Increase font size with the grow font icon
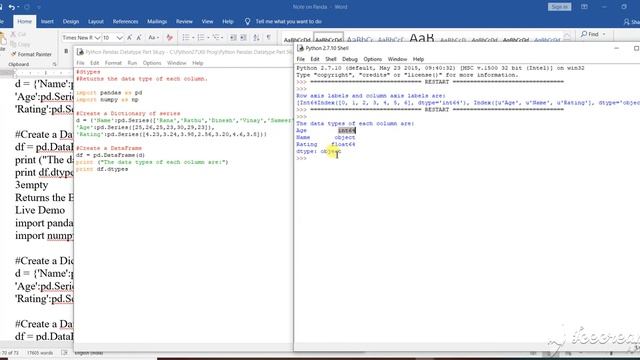Screen dimensions: 640x360 click(x=129, y=38)
